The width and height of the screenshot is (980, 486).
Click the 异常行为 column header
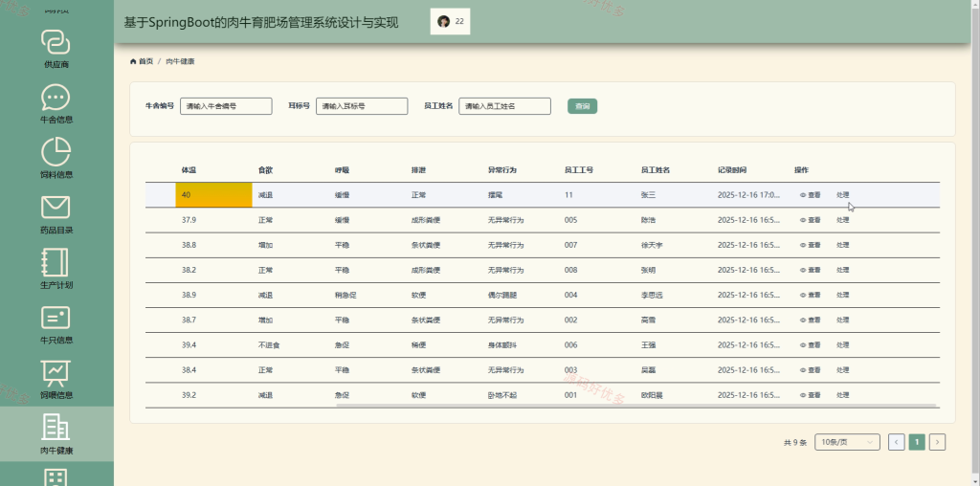[x=502, y=170]
